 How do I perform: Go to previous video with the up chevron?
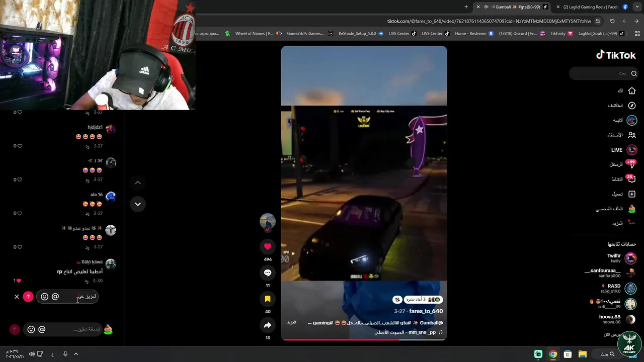[x=137, y=183]
